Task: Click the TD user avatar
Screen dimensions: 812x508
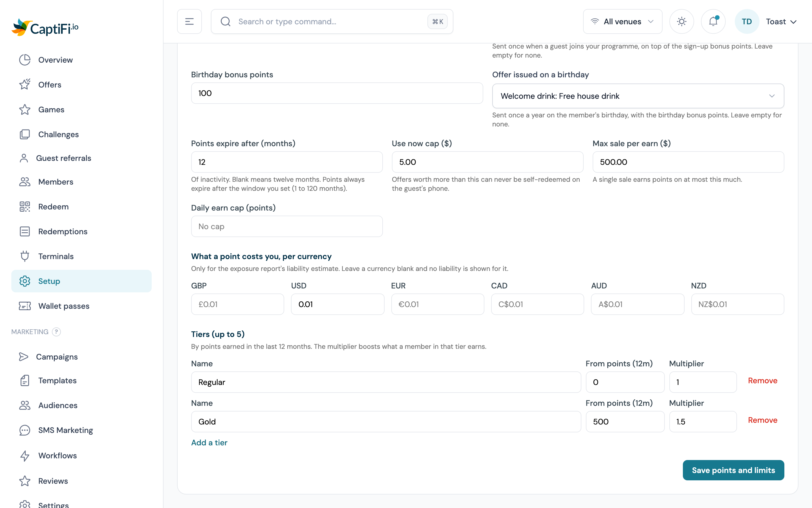Action: [x=747, y=21]
